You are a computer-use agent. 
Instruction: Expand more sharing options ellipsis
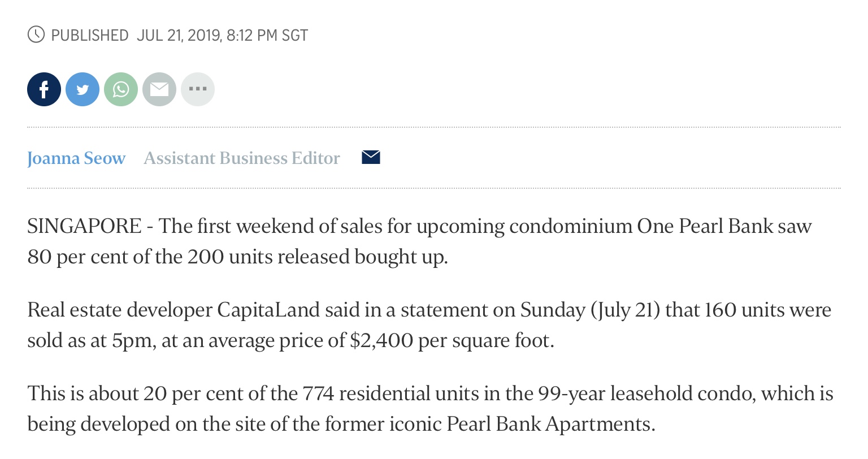click(x=198, y=89)
